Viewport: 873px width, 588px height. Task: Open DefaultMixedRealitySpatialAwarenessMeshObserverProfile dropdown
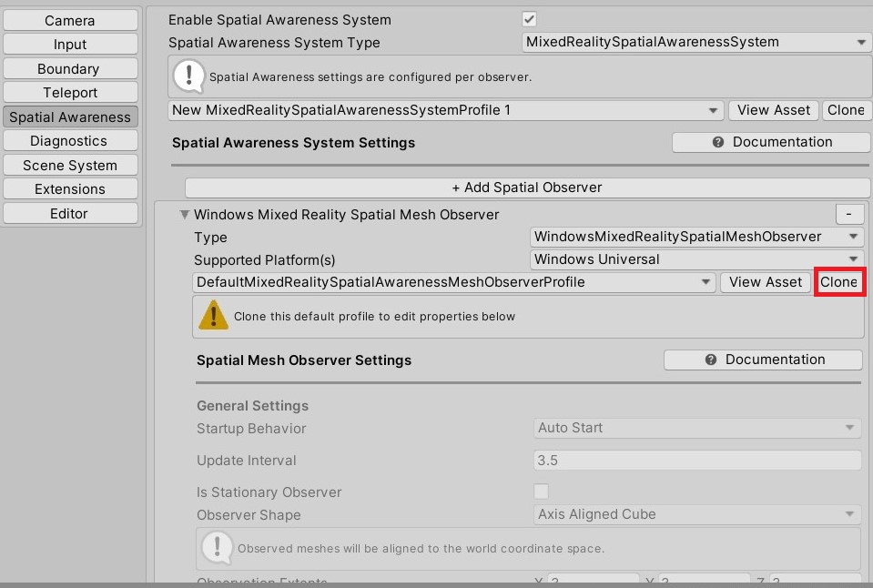pyautogui.click(x=453, y=282)
